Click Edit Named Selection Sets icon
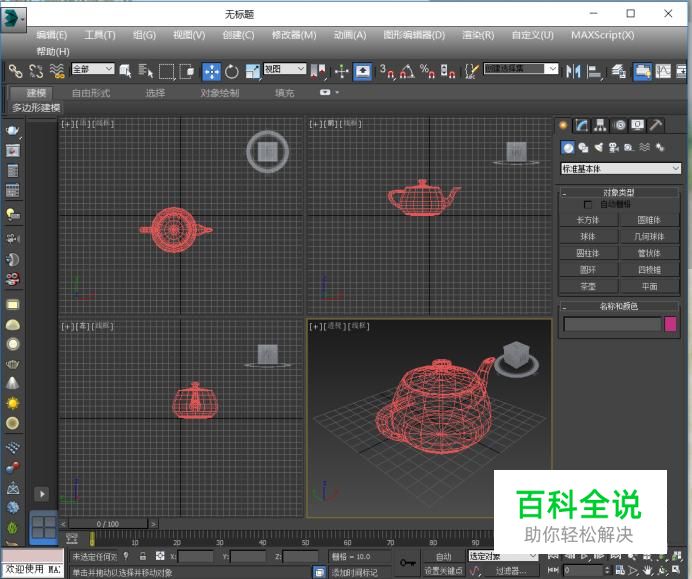This screenshot has width=692, height=579. [471, 71]
